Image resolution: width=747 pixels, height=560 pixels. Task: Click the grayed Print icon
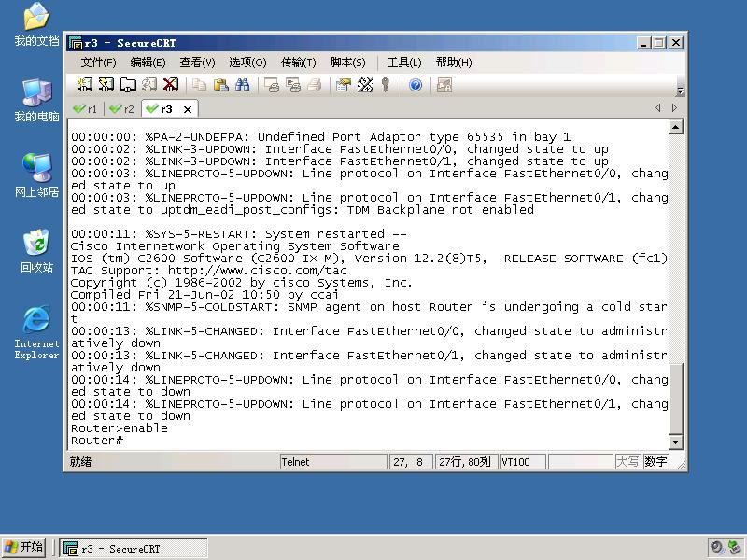click(315, 85)
